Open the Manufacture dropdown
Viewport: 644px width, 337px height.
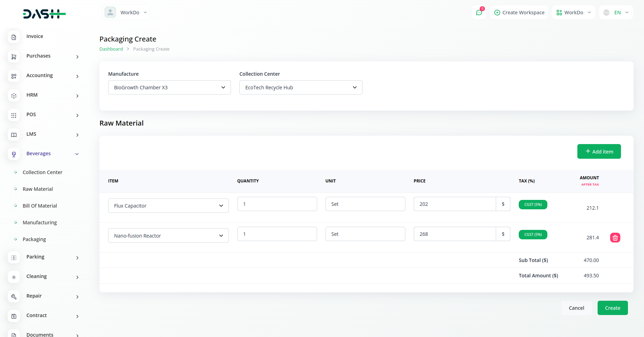click(169, 88)
